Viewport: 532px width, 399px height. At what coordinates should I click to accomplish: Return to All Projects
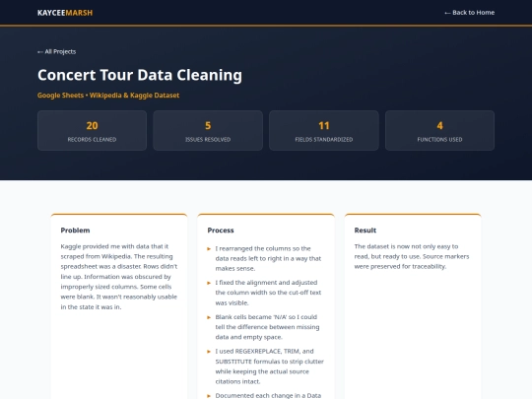pos(57,51)
